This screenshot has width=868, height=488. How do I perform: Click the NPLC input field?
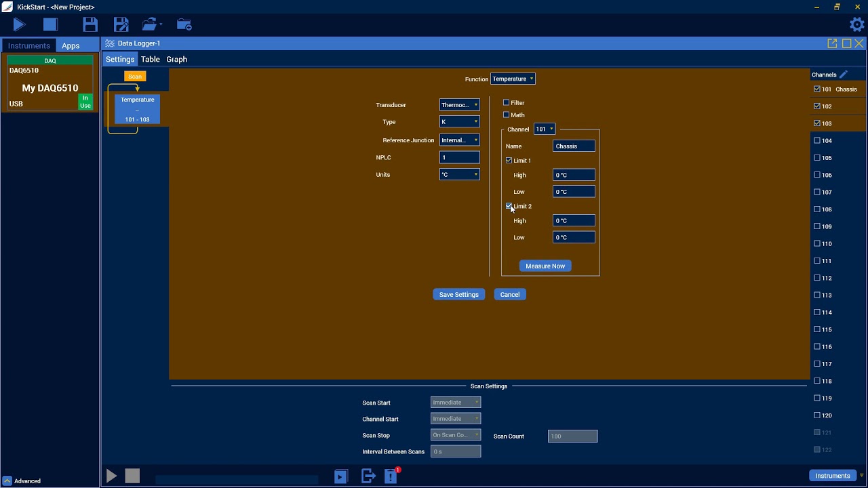coord(460,157)
